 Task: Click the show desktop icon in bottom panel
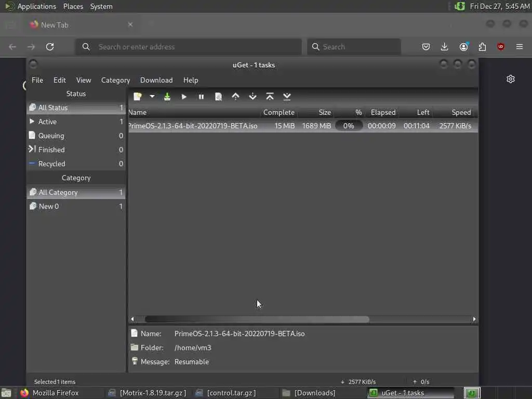pyautogui.click(x=6, y=393)
